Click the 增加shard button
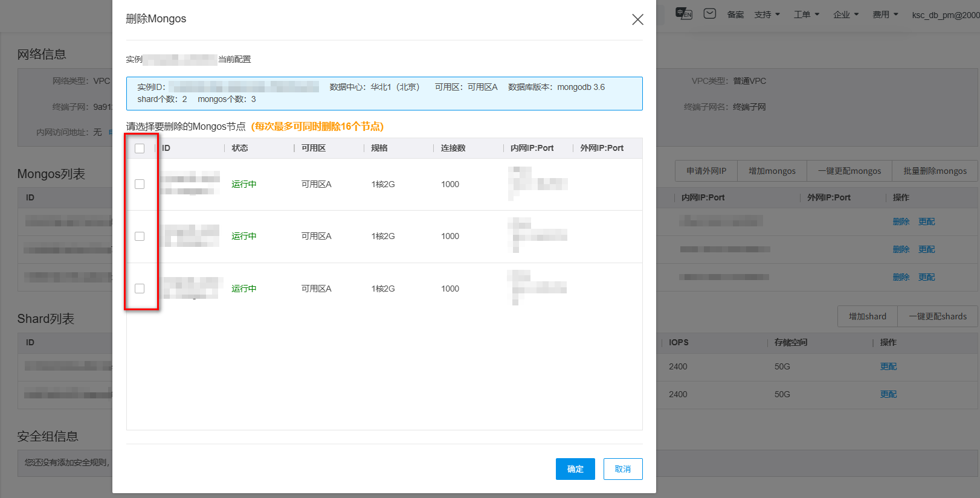This screenshot has width=980, height=498. 867,316
